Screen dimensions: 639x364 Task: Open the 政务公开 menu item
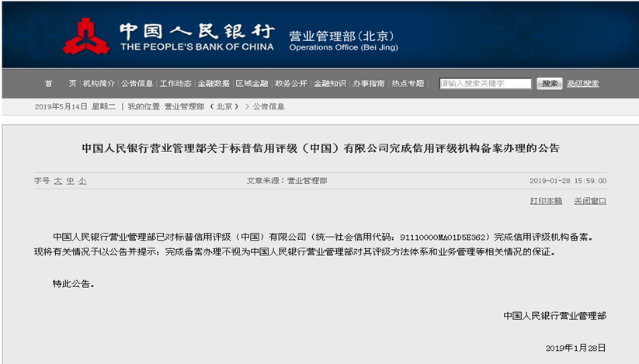pyautogui.click(x=291, y=84)
